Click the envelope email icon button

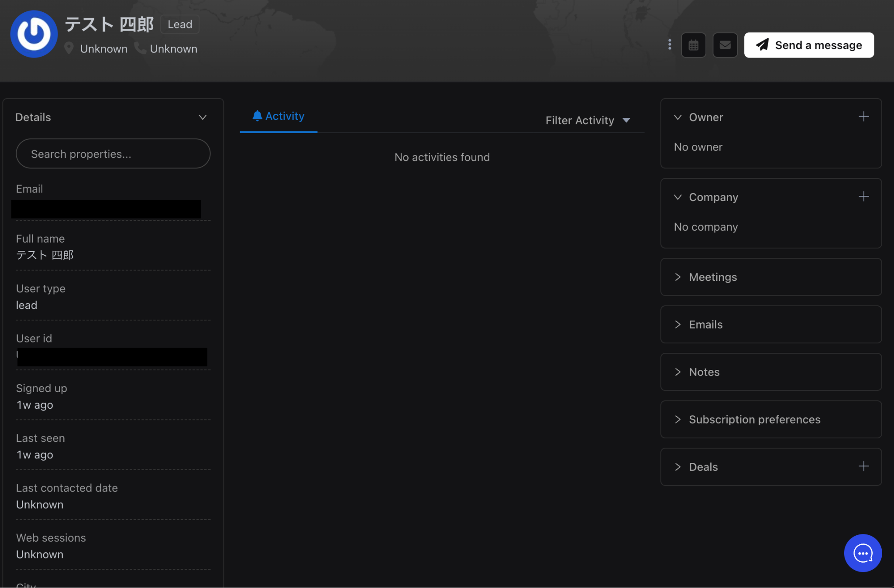pyautogui.click(x=725, y=45)
